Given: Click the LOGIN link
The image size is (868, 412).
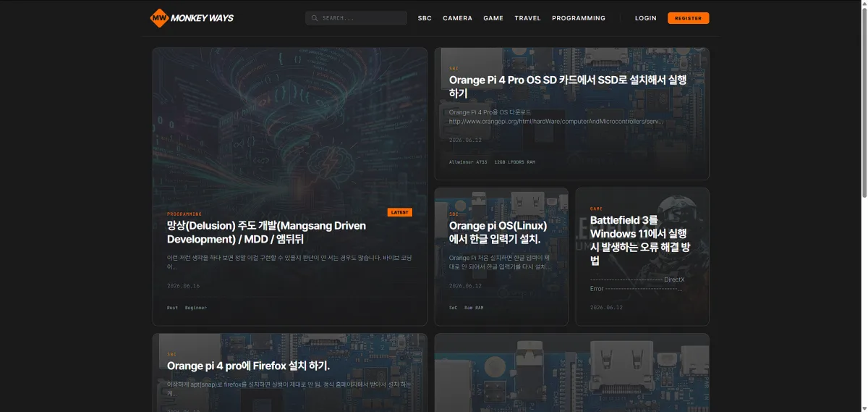Looking at the screenshot, I should click(x=646, y=18).
